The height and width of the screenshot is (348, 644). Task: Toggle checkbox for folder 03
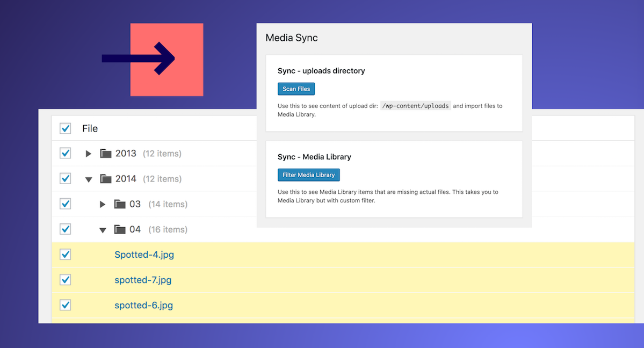(66, 204)
